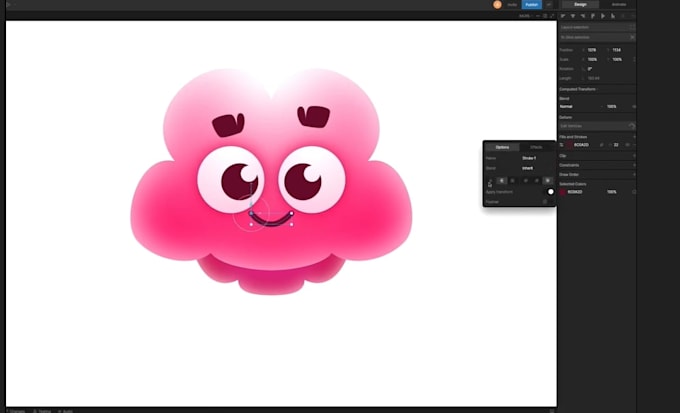Open the stroke color swatch 8C0A2D

click(569, 145)
